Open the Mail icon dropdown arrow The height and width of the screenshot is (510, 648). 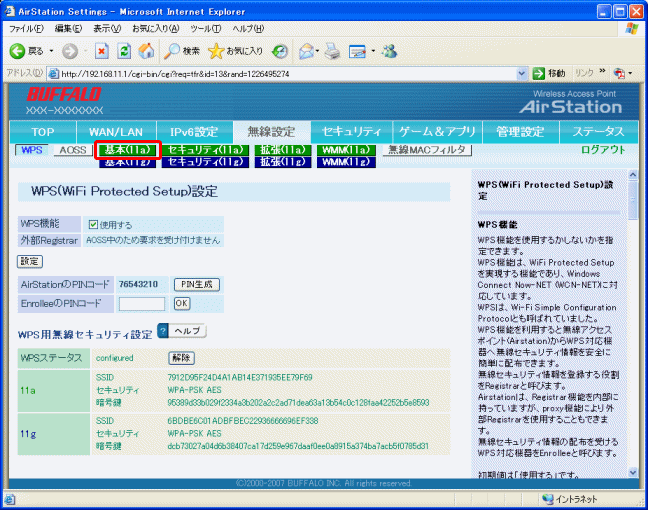(x=318, y=50)
